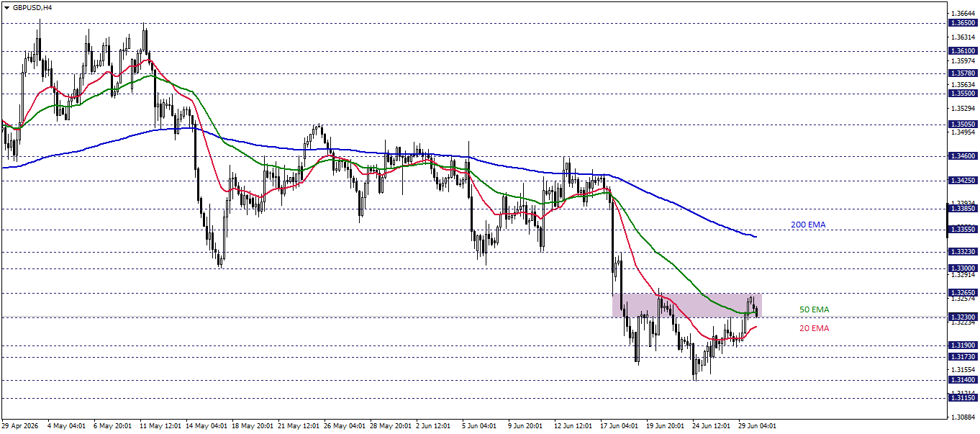The height and width of the screenshot is (434, 980).
Task: Click the 1.35500 price level label
Action: [963, 93]
